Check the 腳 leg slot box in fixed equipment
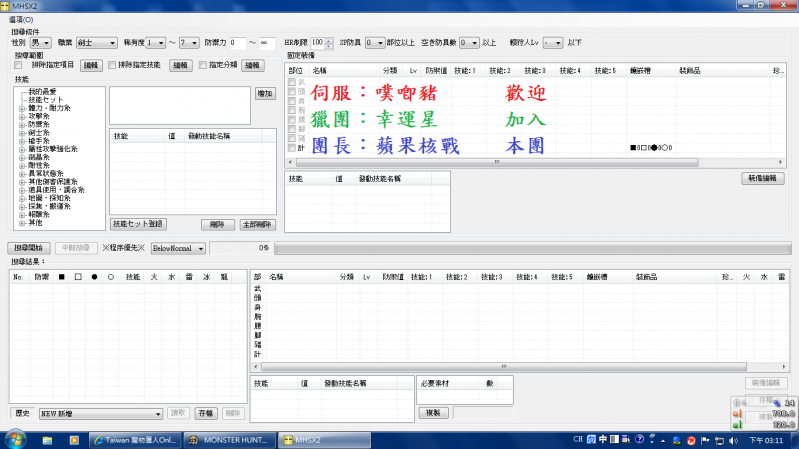This screenshot has width=799, height=449. tap(291, 129)
